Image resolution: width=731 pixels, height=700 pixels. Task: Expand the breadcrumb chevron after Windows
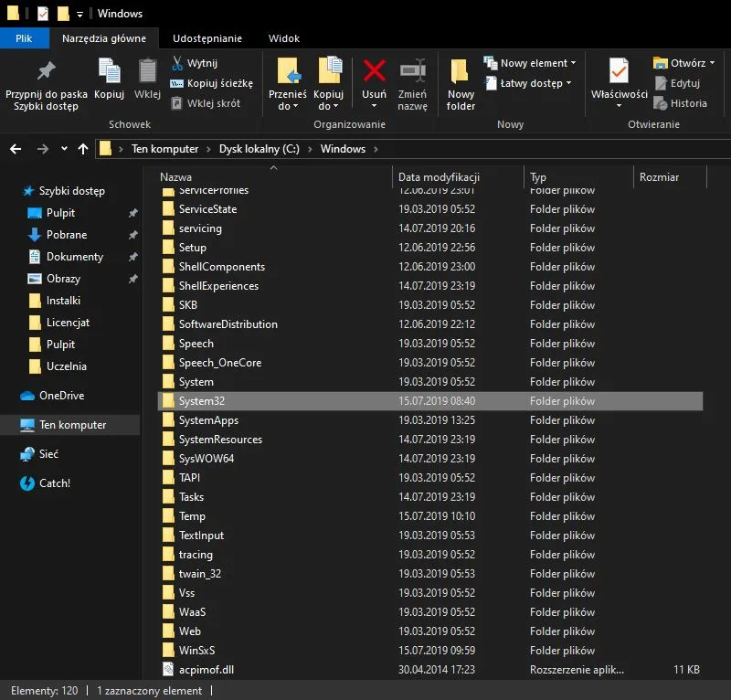pos(375,148)
